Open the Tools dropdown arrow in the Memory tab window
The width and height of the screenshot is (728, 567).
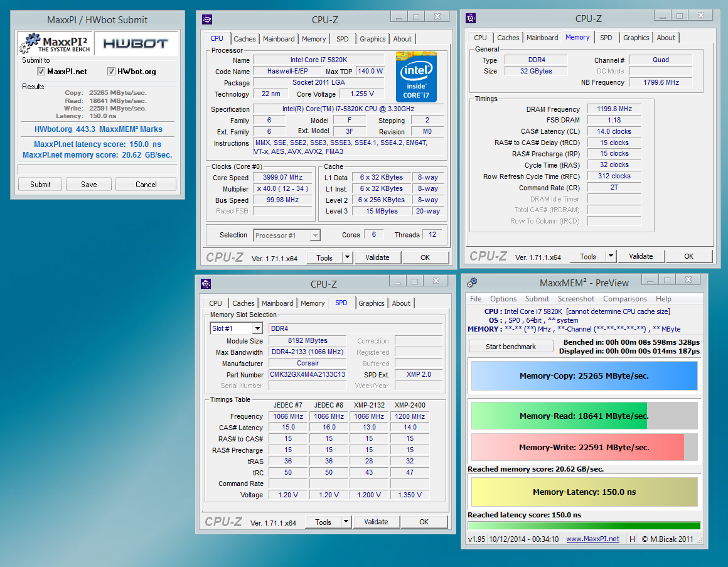click(611, 256)
